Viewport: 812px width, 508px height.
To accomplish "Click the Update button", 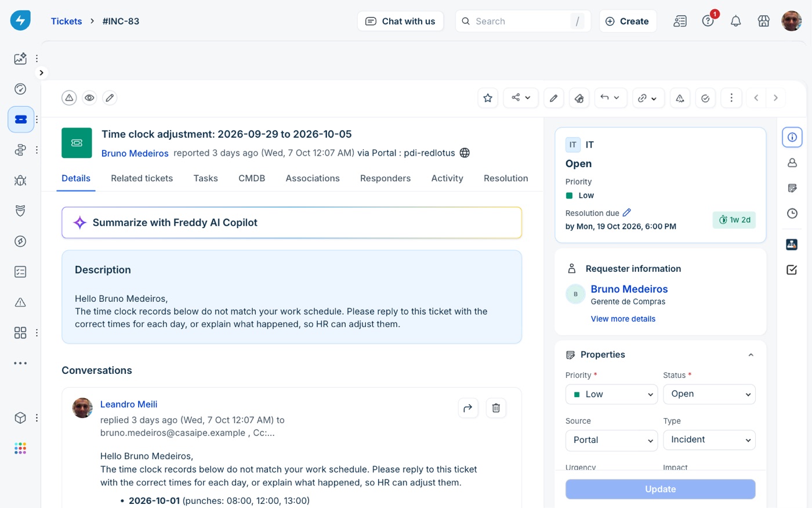I will pos(661,489).
